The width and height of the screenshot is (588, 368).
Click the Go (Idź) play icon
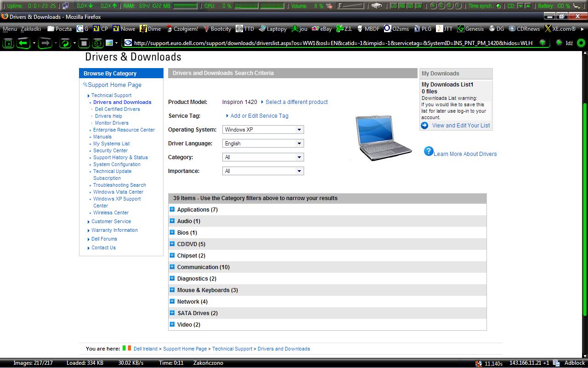[559, 43]
